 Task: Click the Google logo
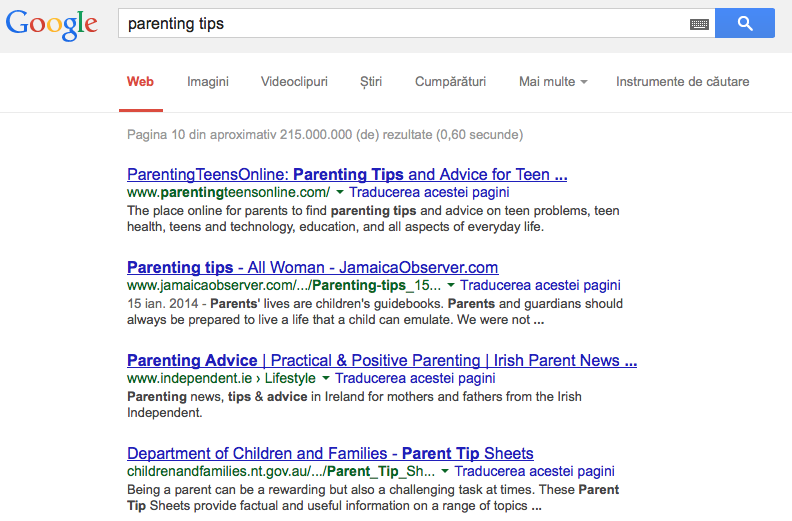(x=52, y=26)
